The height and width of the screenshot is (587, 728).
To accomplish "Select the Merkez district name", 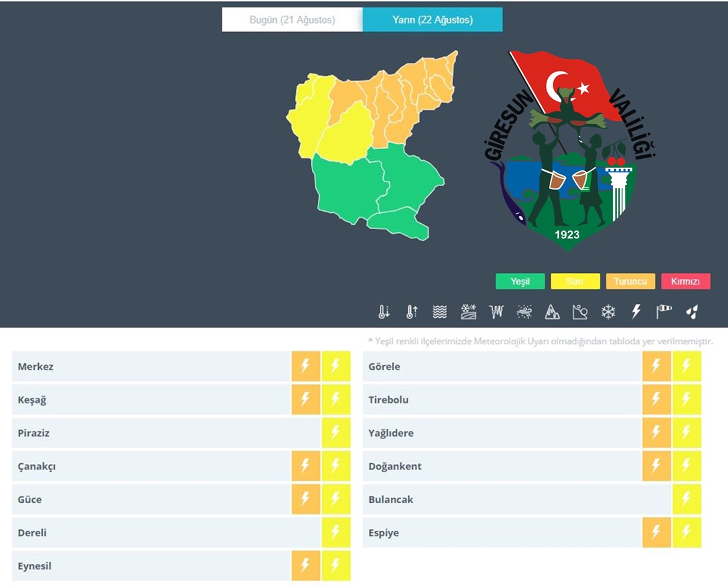I will (36, 367).
